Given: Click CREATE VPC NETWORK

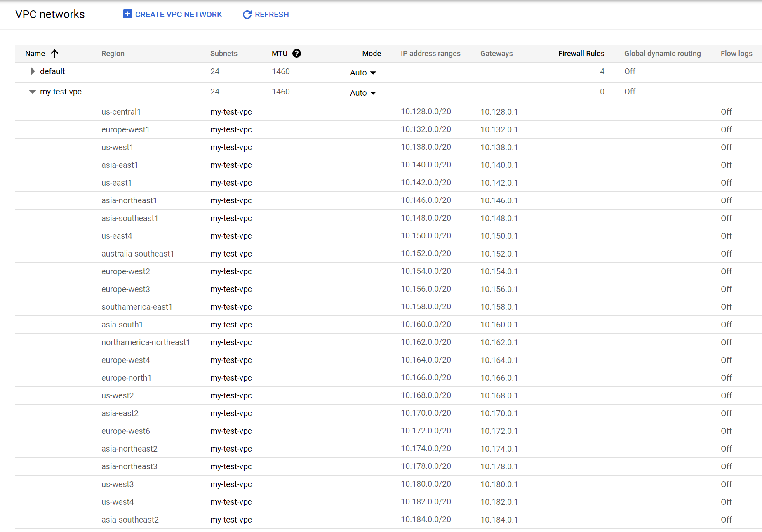Looking at the screenshot, I should [178, 14].
